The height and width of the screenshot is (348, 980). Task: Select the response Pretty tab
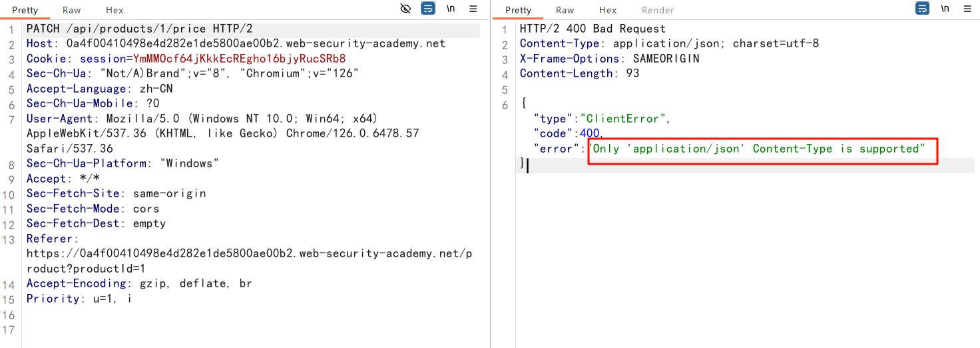coord(518,10)
